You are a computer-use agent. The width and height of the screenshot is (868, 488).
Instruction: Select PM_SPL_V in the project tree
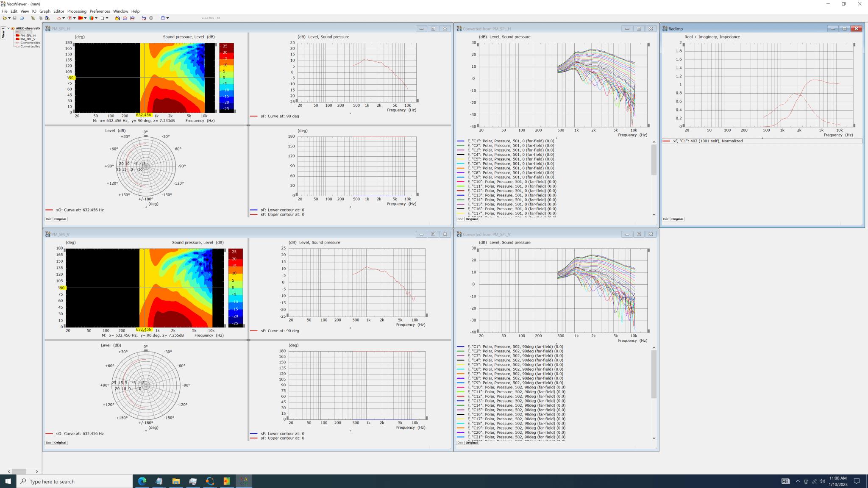pyautogui.click(x=28, y=39)
